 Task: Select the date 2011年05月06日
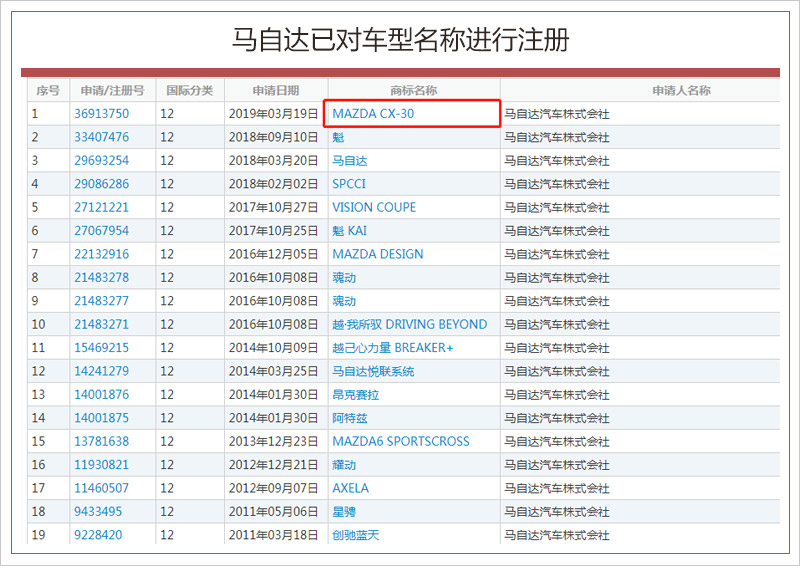click(273, 511)
